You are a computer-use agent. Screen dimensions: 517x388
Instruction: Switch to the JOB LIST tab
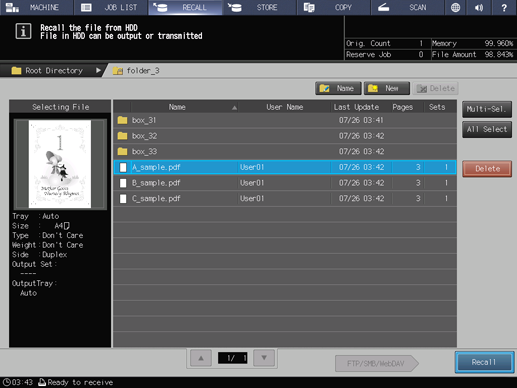111,7
